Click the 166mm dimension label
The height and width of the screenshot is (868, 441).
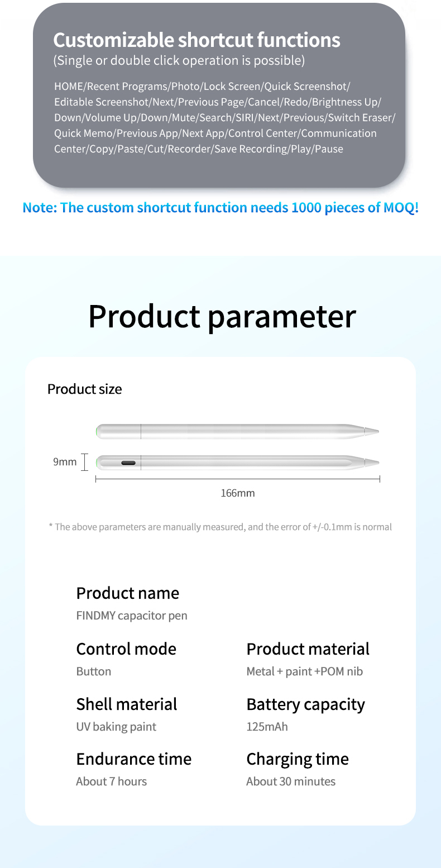238,493
